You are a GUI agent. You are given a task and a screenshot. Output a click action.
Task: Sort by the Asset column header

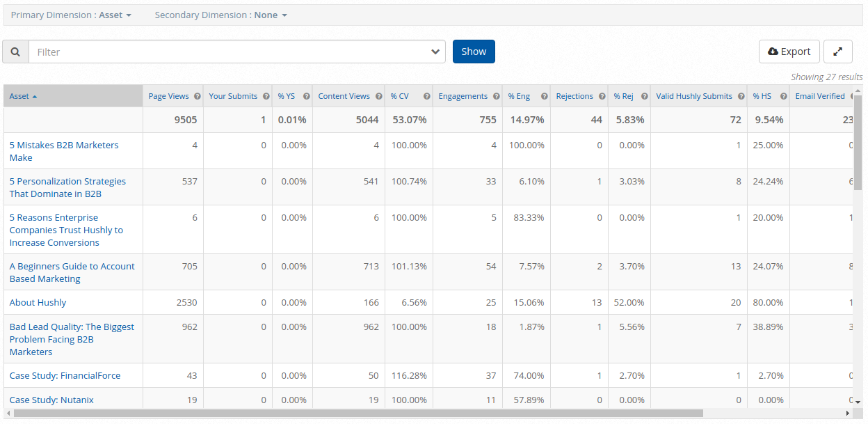coord(73,96)
